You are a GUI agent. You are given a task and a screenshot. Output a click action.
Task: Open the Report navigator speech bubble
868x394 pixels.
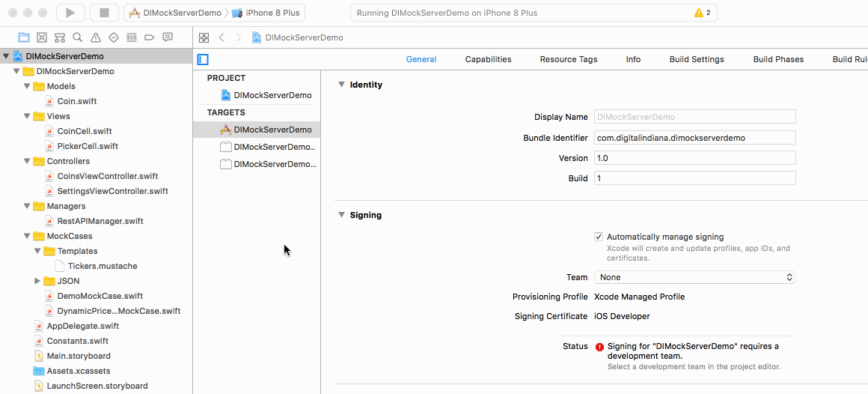point(167,37)
